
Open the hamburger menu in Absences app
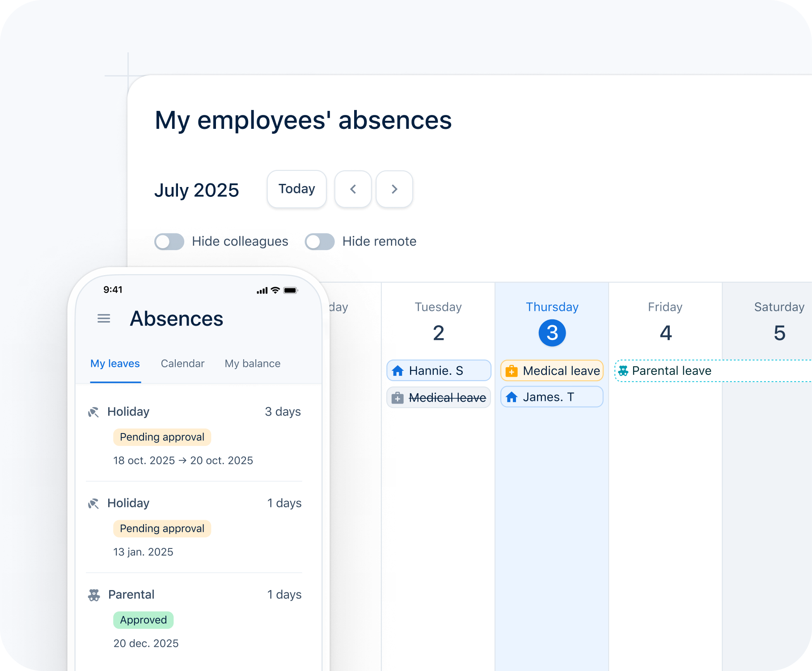point(104,319)
